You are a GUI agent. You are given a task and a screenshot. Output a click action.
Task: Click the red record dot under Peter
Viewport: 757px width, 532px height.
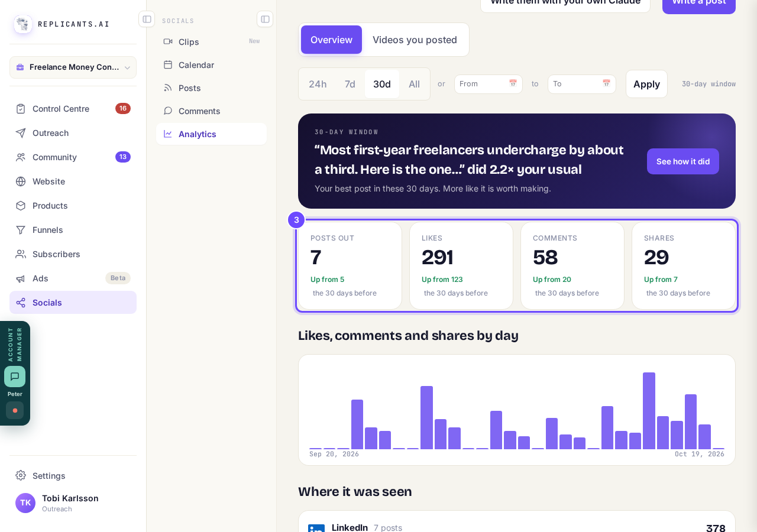pos(15,410)
